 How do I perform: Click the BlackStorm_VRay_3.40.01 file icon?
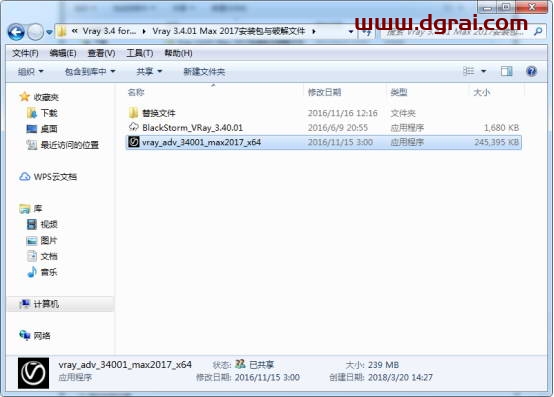(134, 127)
